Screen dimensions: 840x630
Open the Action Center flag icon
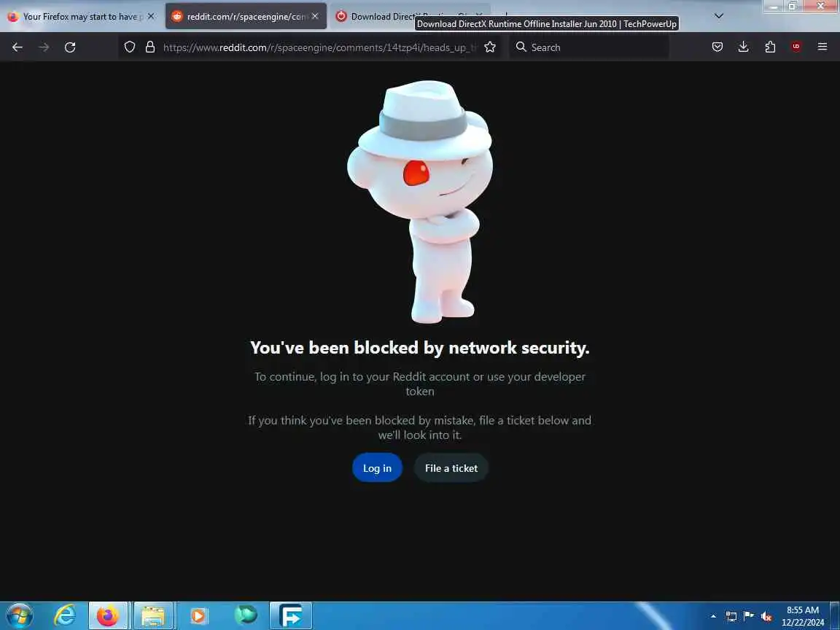pyautogui.click(x=749, y=616)
